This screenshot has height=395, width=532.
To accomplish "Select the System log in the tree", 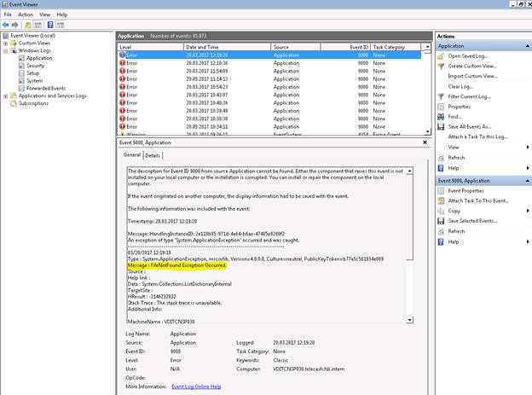I will point(35,80).
